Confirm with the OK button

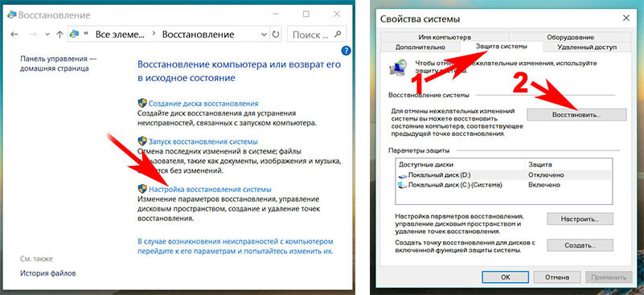(x=505, y=277)
